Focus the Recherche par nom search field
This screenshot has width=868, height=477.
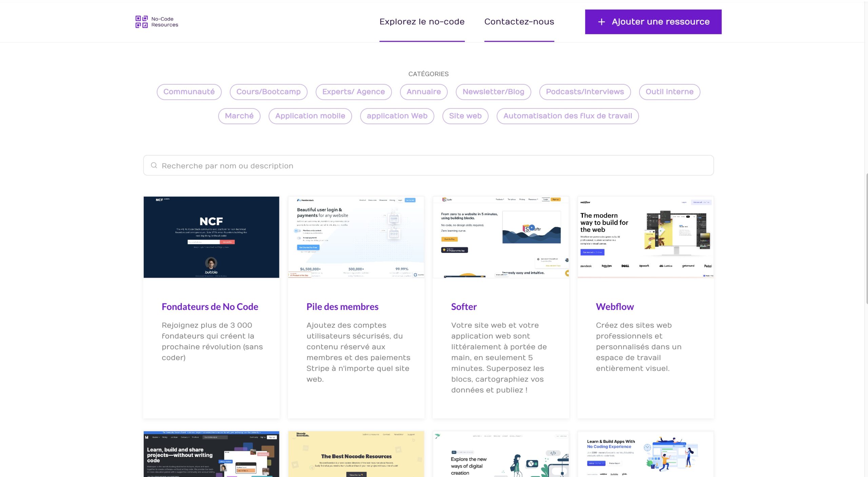click(428, 165)
